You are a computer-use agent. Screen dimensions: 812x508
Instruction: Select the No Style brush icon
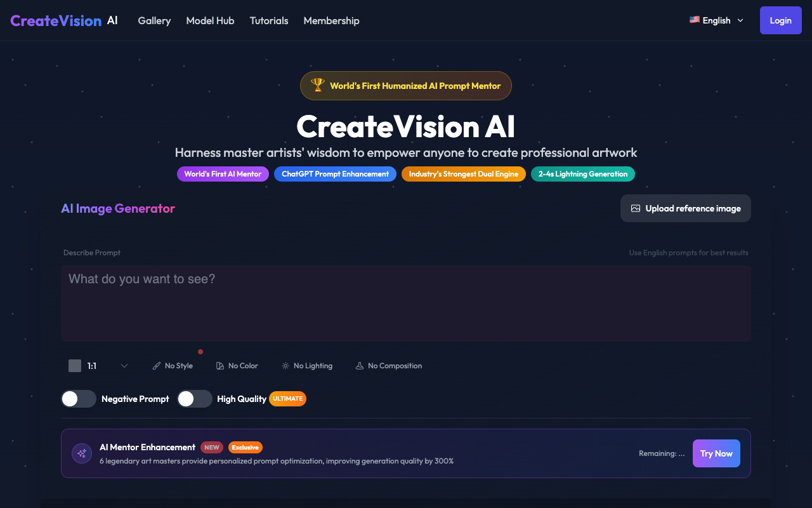pyautogui.click(x=156, y=365)
